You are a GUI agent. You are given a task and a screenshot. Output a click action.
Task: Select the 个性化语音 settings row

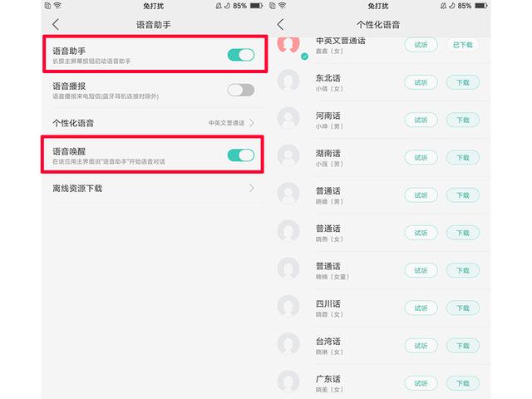(x=153, y=123)
